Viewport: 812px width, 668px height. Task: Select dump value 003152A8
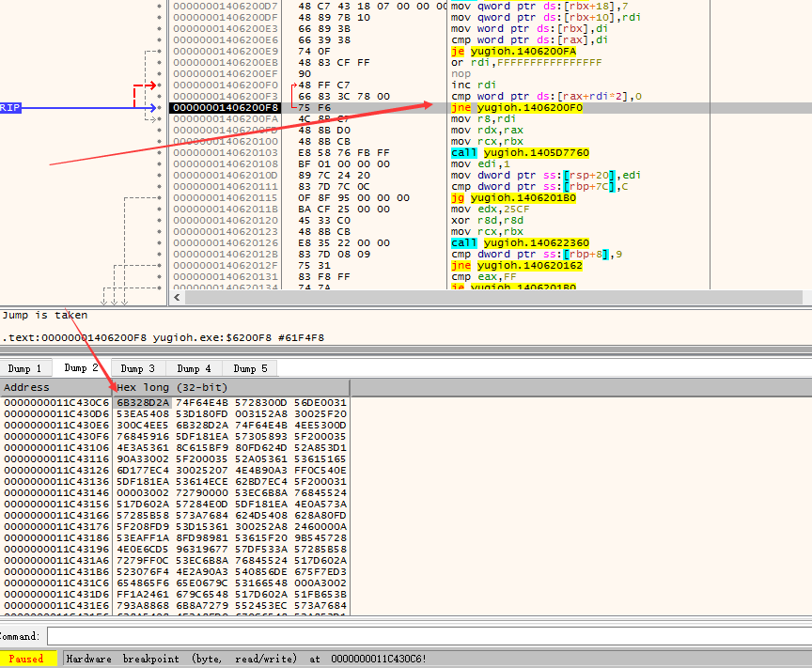click(x=261, y=413)
